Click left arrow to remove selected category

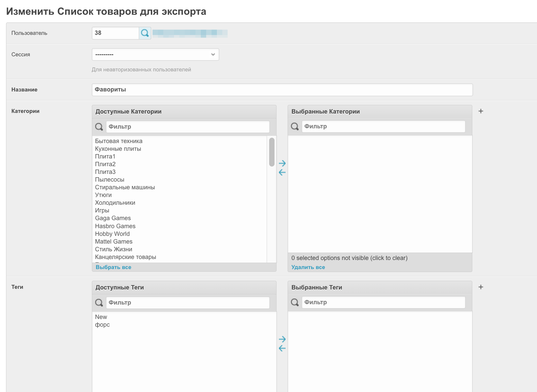tap(282, 173)
